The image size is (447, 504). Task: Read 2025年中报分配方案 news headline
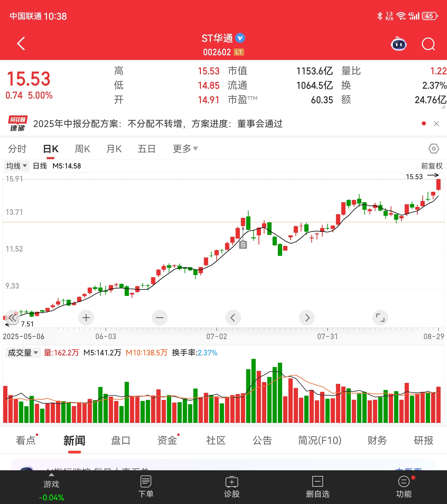click(x=158, y=124)
